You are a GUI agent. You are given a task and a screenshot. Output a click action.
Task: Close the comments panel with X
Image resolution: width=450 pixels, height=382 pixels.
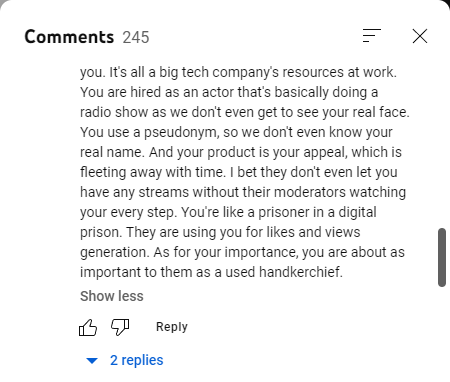[420, 36]
